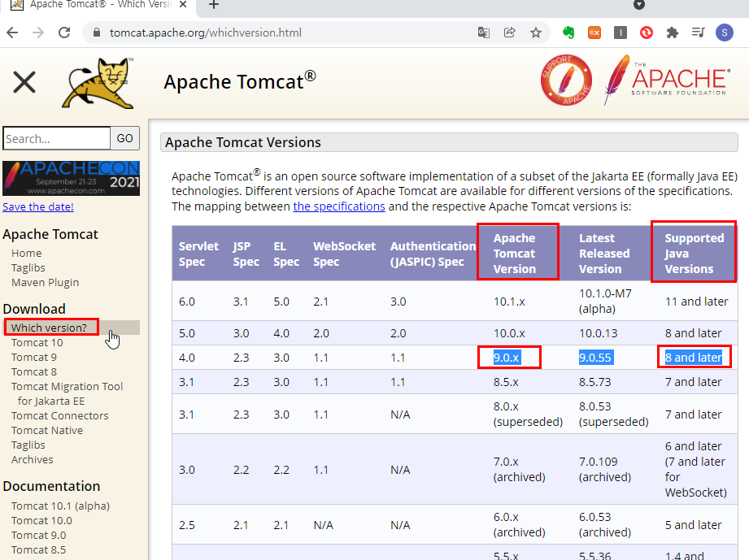Click the 11 and later Java cell
This screenshot has height=560, width=749.
point(696,302)
